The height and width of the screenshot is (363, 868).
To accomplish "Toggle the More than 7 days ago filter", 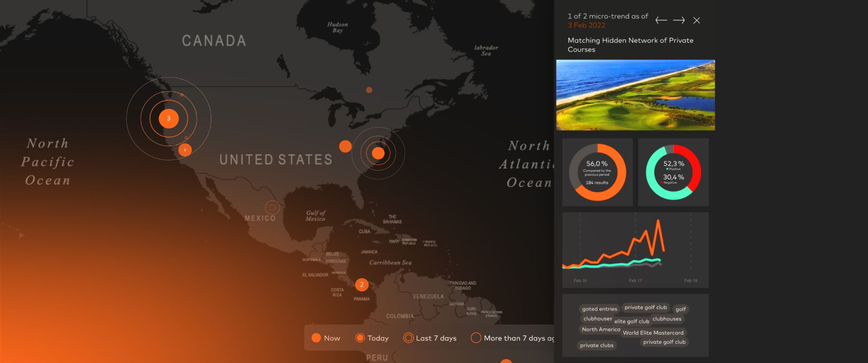I will click(x=512, y=338).
